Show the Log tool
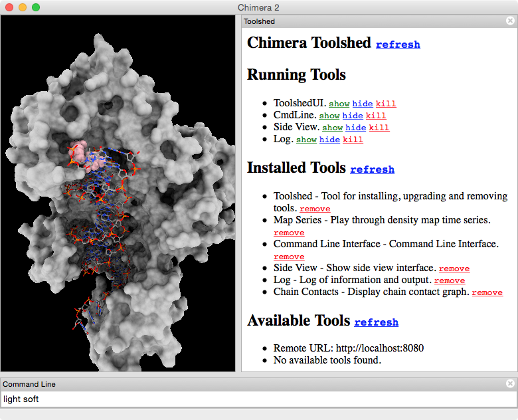Screen dimensions: 518x420 tap(306, 140)
